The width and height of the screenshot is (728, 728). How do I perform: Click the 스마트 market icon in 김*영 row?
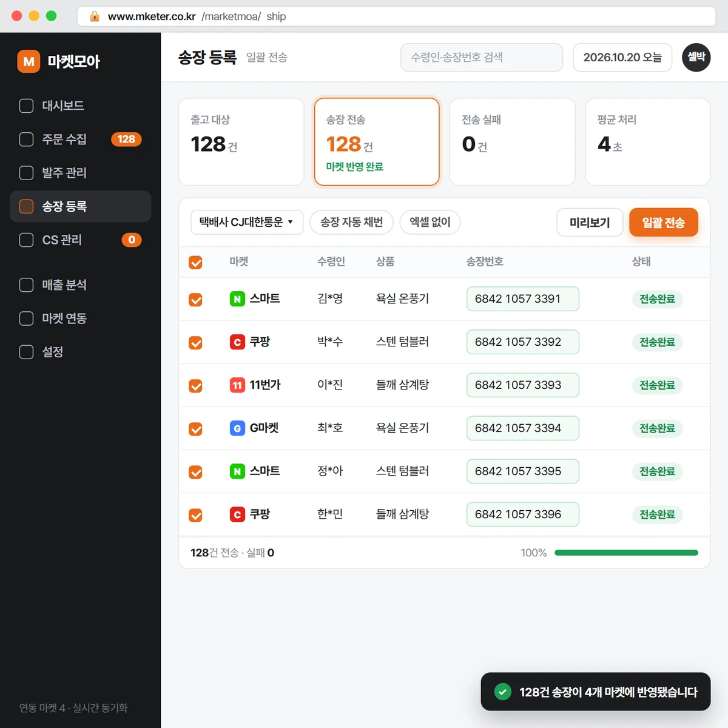(237, 299)
